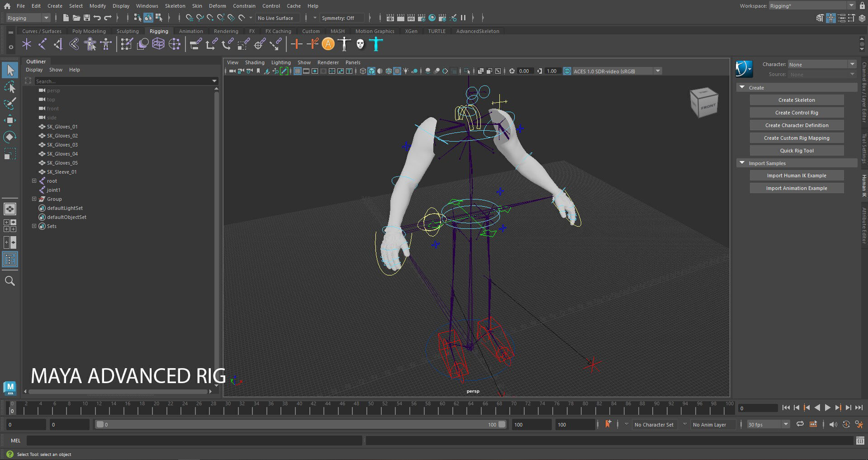Click the Quick Rig Tool button
The height and width of the screenshot is (460, 868).
[x=797, y=151]
